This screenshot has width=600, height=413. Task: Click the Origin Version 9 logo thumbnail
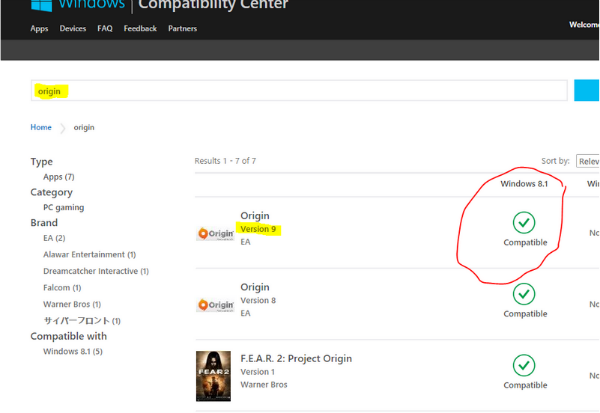tap(215, 233)
